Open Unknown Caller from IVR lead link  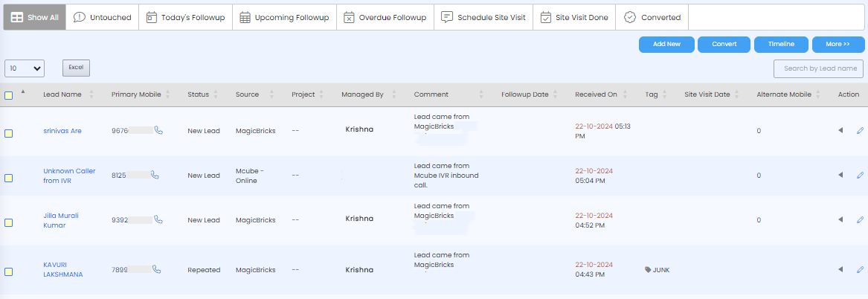[69, 176]
